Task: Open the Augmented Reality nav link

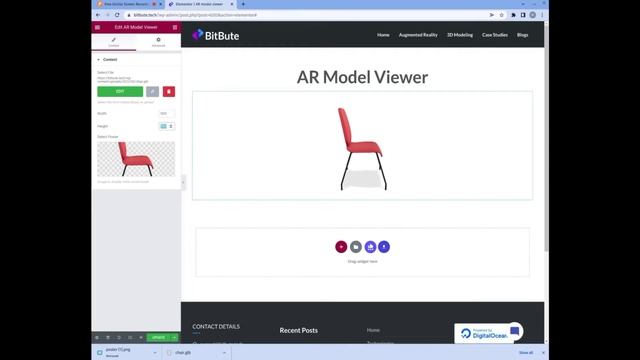Action: [418, 35]
